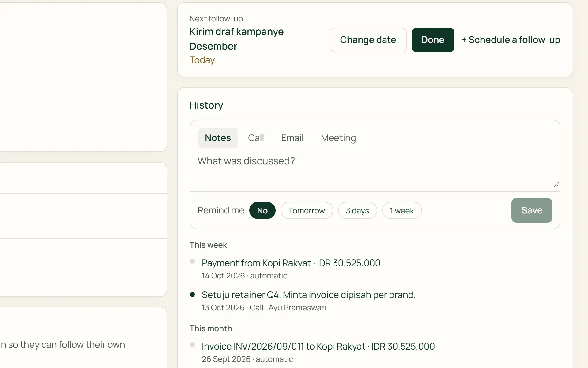Click the Change date button

click(x=368, y=40)
